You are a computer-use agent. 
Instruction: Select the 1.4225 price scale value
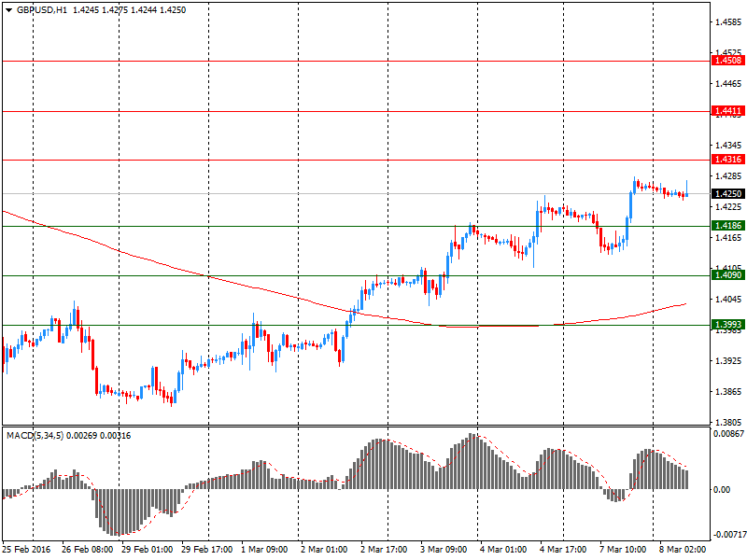729,206
